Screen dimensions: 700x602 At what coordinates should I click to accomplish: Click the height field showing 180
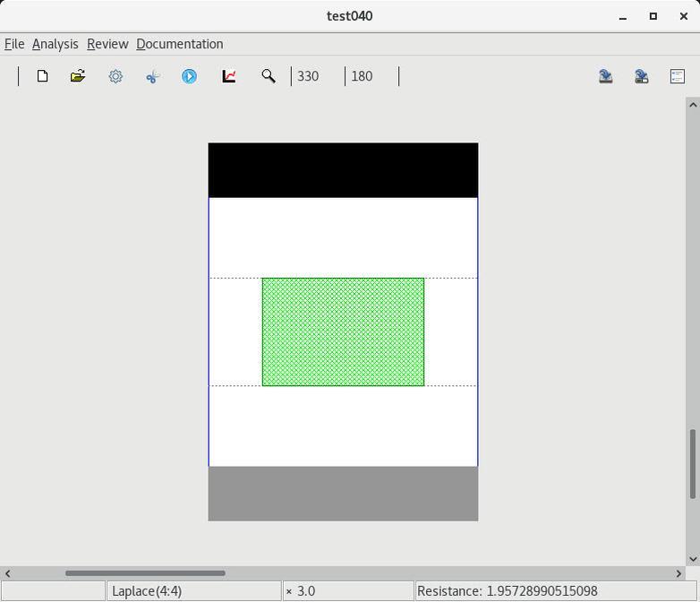[x=371, y=76]
